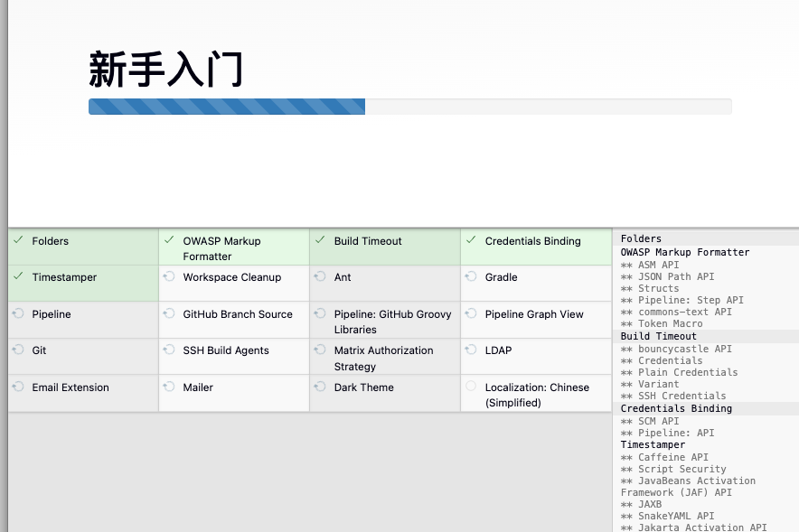This screenshot has height=532, width=799.
Task: Click the 新手入门 heading
Action: 165,70
